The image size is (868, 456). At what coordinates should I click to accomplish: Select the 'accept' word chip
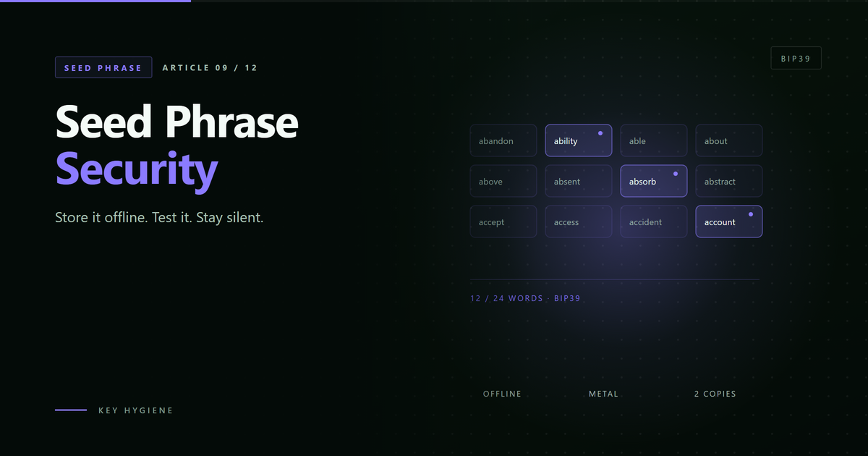[503, 221]
